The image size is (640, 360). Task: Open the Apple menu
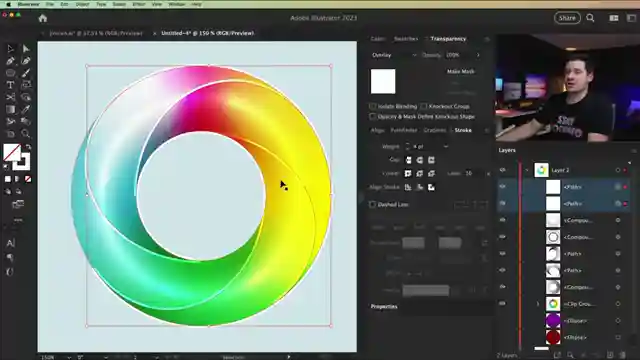click(x=9, y=4)
